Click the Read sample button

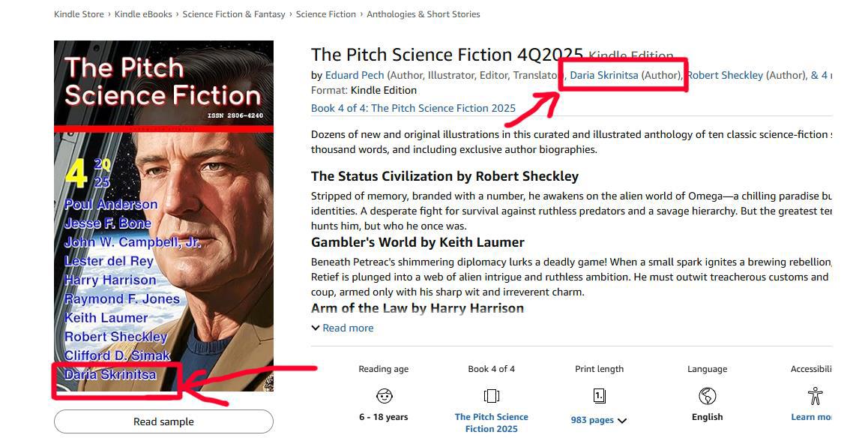pyautogui.click(x=163, y=421)
